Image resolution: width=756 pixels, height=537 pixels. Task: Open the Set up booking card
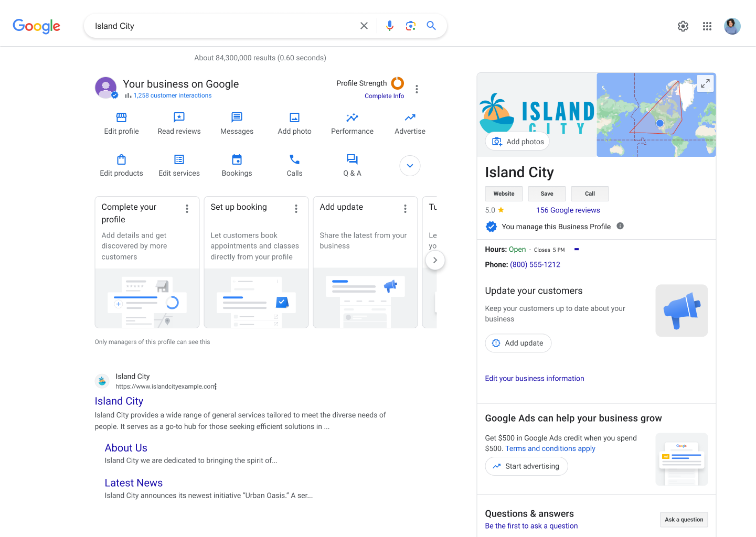256,262
